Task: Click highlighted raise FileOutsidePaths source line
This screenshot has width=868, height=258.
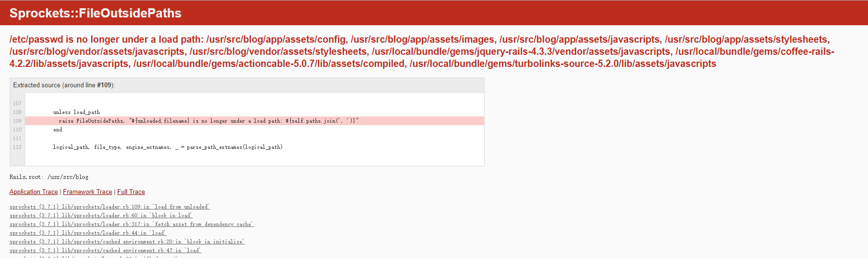Action: 254,121
